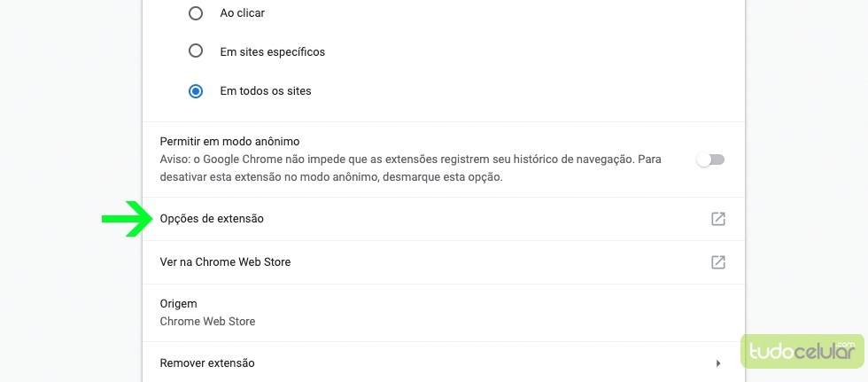Enable the 'Permitir em modo anônimo' toggle
The image size is (868, 382).
click(710, 160)
